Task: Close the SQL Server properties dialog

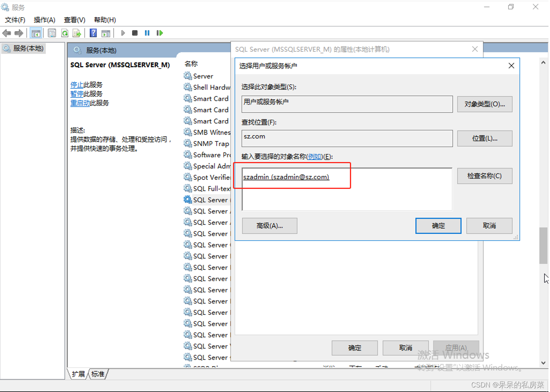Action: tap(475, 49)
